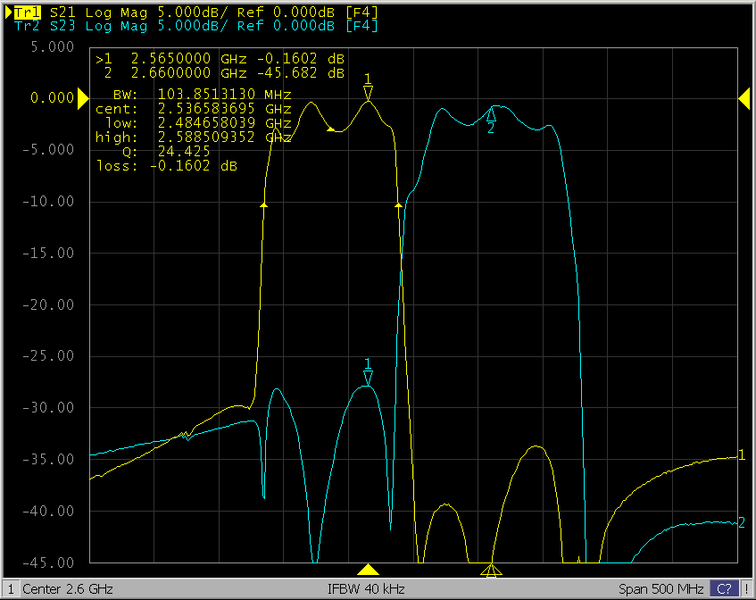Screen dimensions: 756x600
Task: Click the yellow center frequency triangle at bottom
Action: [x=368, y=570]
